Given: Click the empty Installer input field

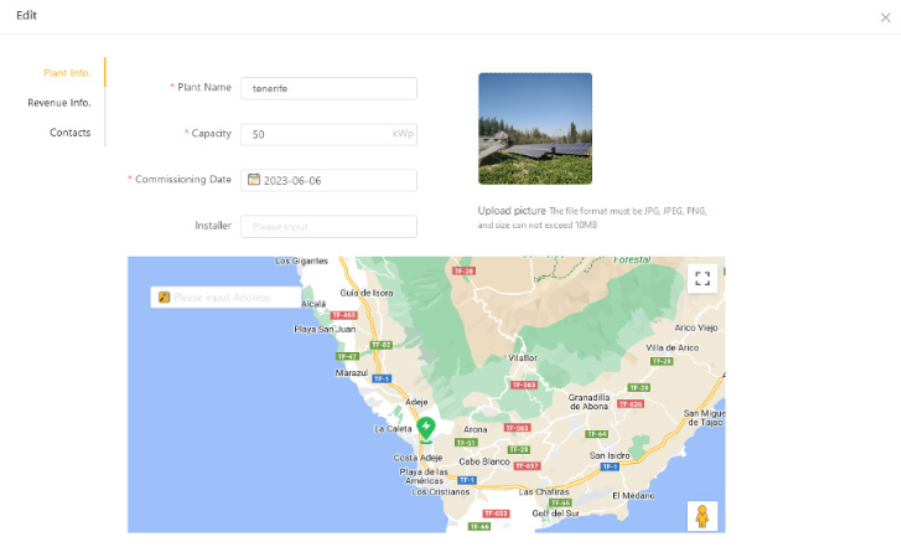Looking at the screenshot, I should (x=329, y=226).
